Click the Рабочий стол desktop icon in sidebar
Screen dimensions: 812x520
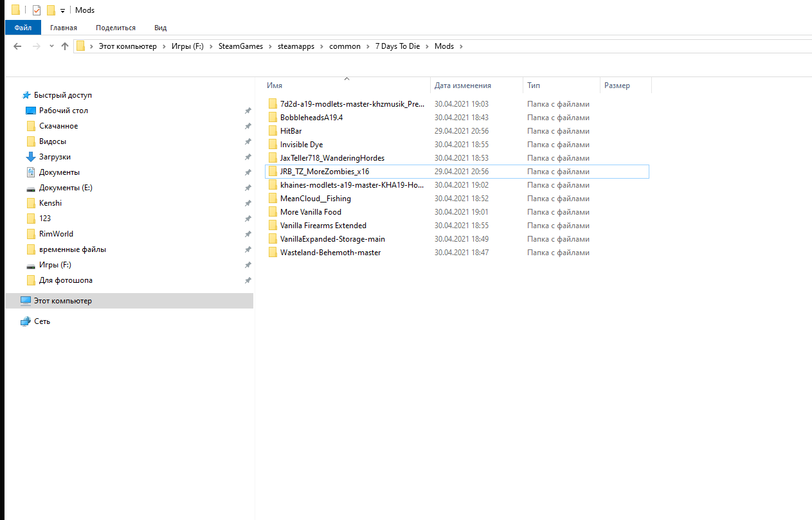click(x=31, y=111)
